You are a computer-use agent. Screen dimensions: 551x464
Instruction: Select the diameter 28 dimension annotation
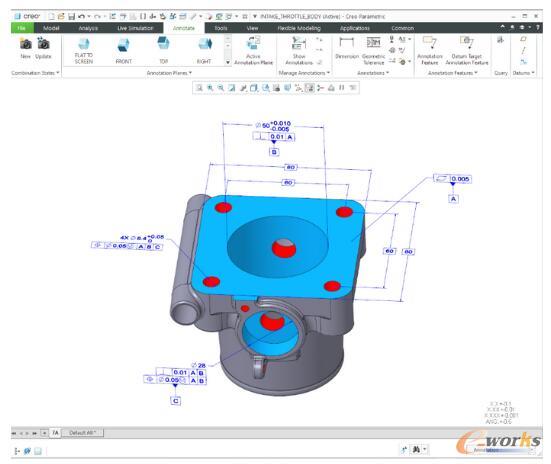199,365
